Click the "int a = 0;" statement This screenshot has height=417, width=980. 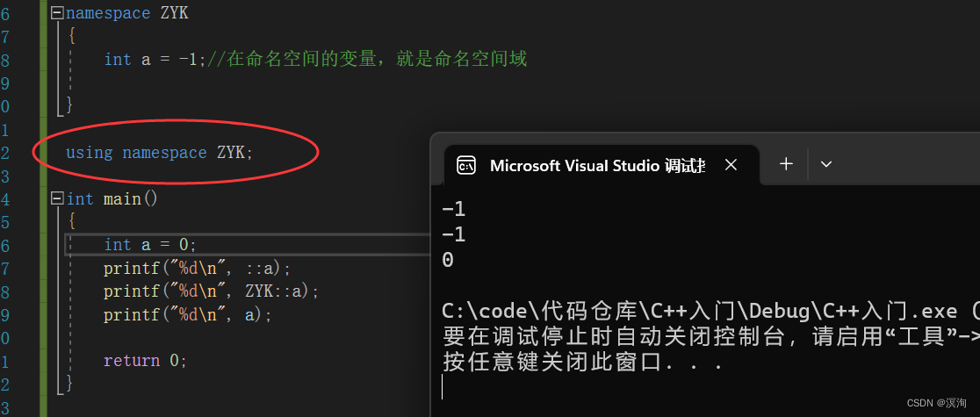pos(150,244)
